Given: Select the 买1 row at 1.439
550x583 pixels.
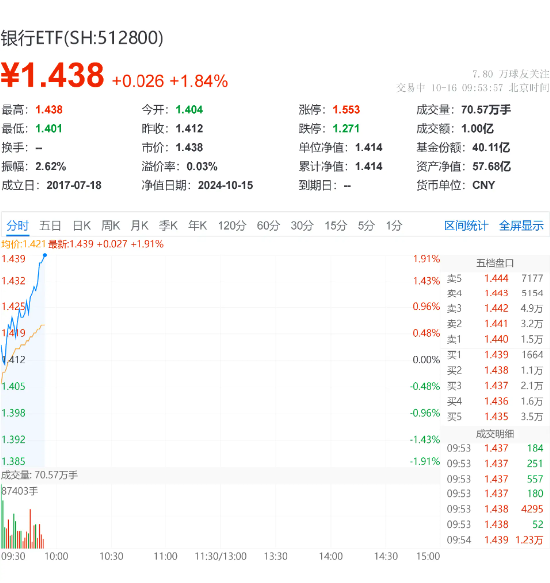Looking at the screenshot, I should click(495, 355).
